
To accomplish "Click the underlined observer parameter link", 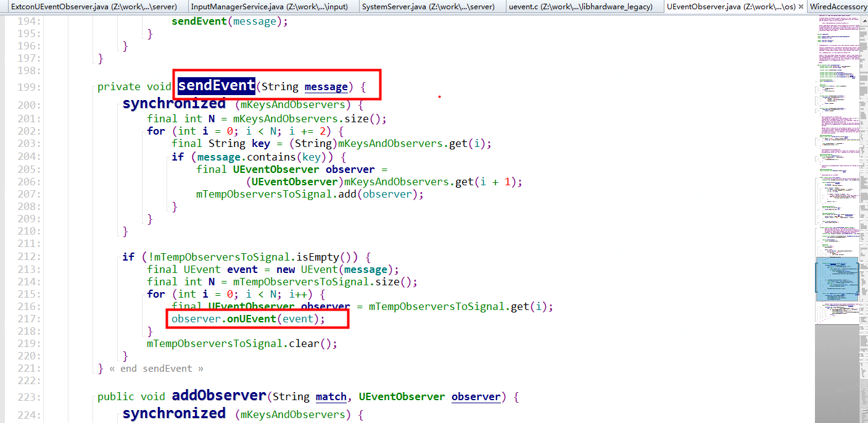I will coord(476,396).
